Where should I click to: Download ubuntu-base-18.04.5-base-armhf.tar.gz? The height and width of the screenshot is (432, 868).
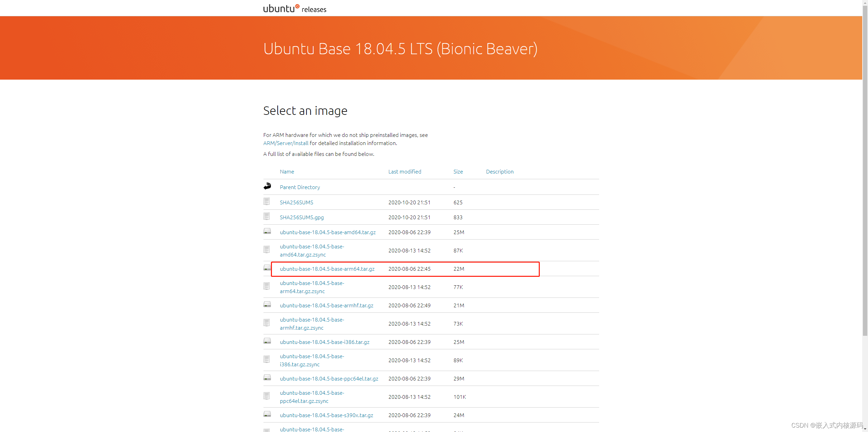tap(327, 305)
